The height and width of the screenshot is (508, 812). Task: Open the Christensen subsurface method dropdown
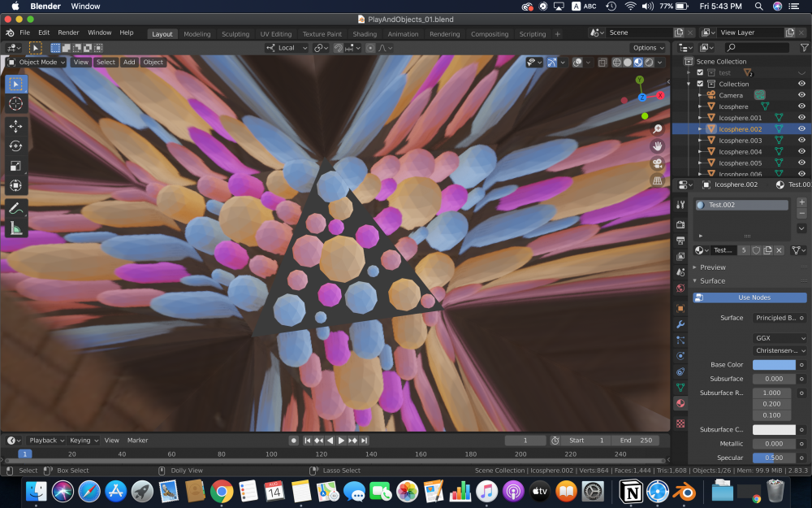pos(780,350)
